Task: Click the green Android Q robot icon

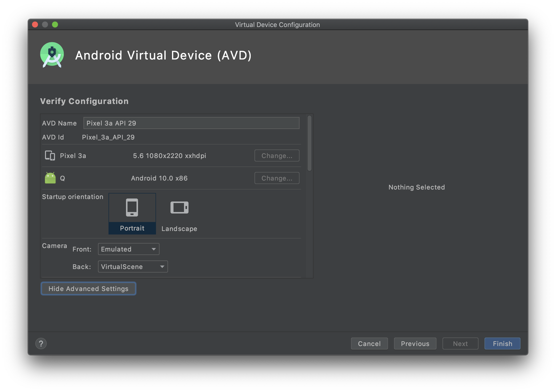Action: point(50,178)
